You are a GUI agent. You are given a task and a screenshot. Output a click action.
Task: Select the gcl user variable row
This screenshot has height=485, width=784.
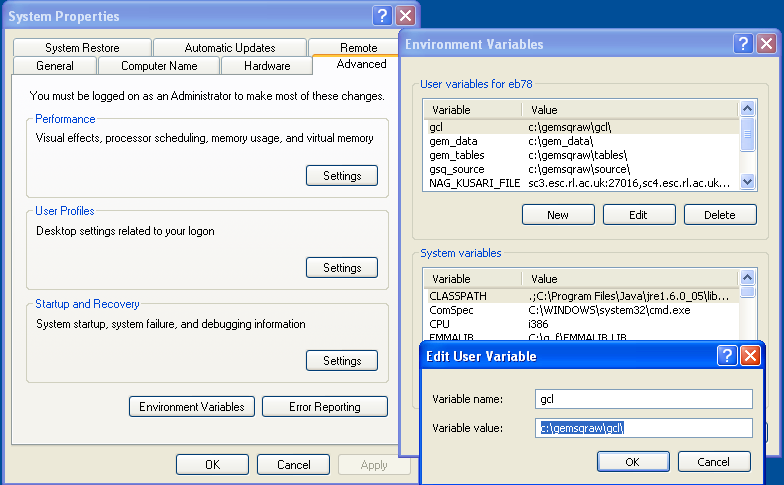pos(582,127)
